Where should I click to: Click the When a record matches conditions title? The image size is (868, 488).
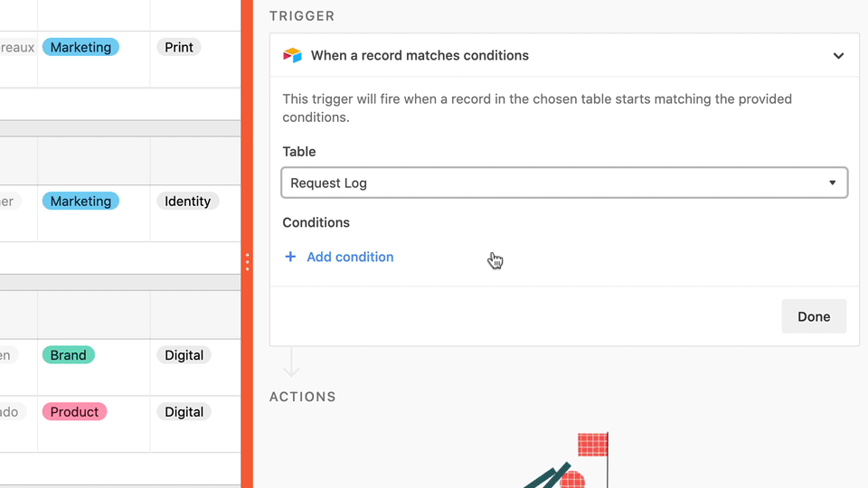(x=420, y=55)
